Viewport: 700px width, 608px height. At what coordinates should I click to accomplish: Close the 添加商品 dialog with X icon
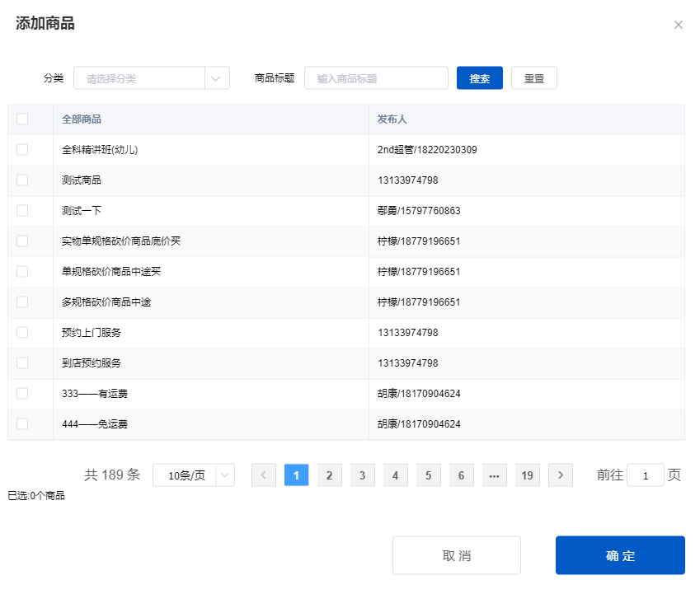tap(679, 25)
